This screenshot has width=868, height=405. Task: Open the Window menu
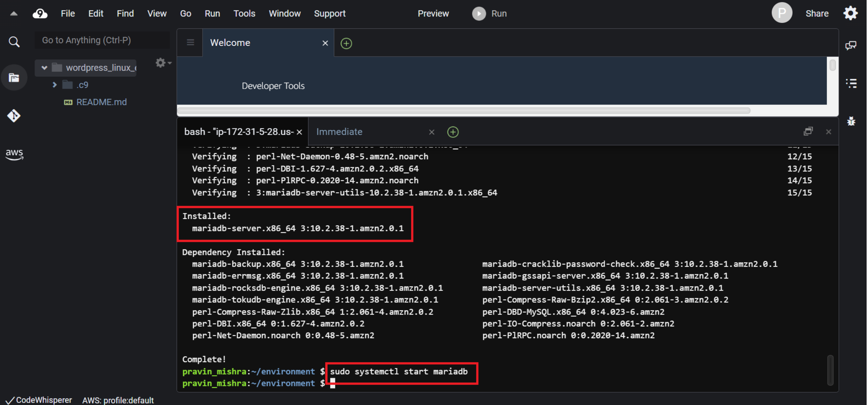click(x=285, y=13)
